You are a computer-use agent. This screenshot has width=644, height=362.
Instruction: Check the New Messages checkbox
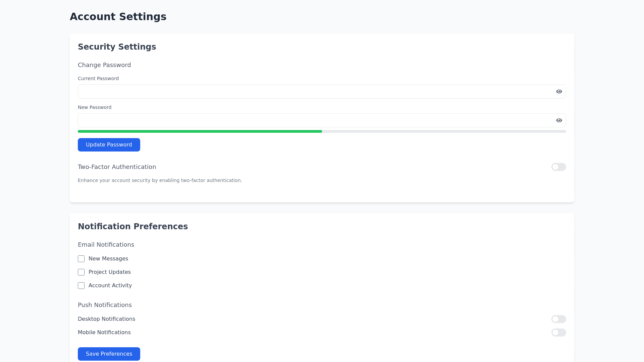click(81, 259)
